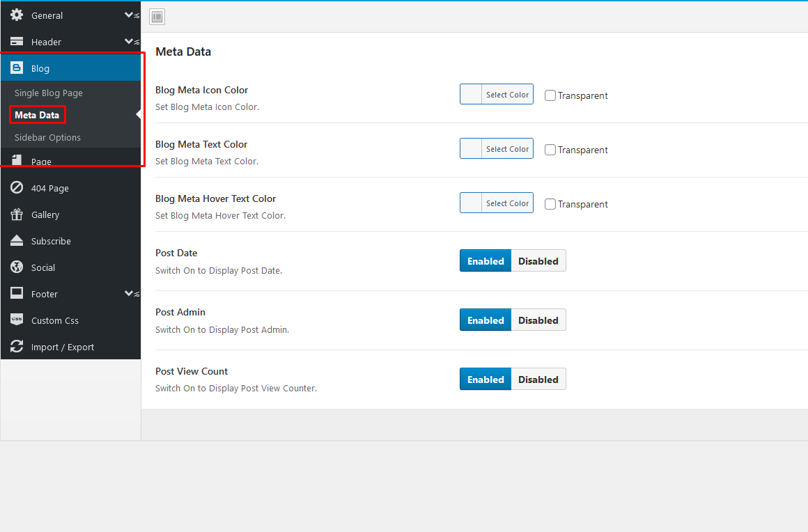Check Transparent for Blog Meta Hover Text Color
The image size is (808, 532).
550,204
